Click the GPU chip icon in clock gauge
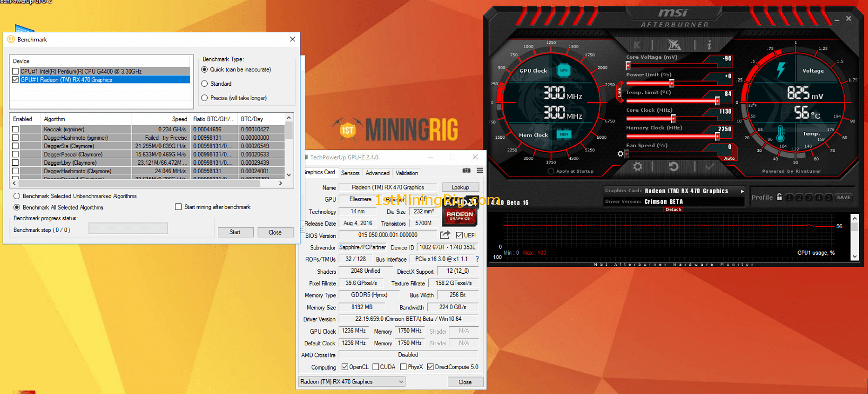 point(564,70)
